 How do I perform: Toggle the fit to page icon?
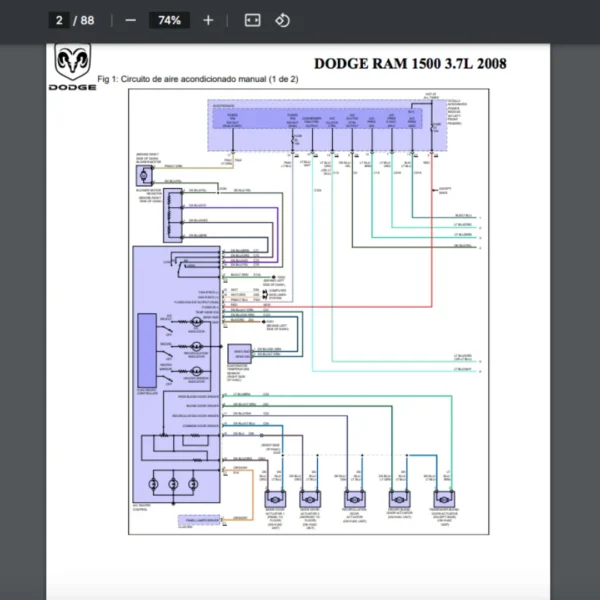tap(252, 20)
